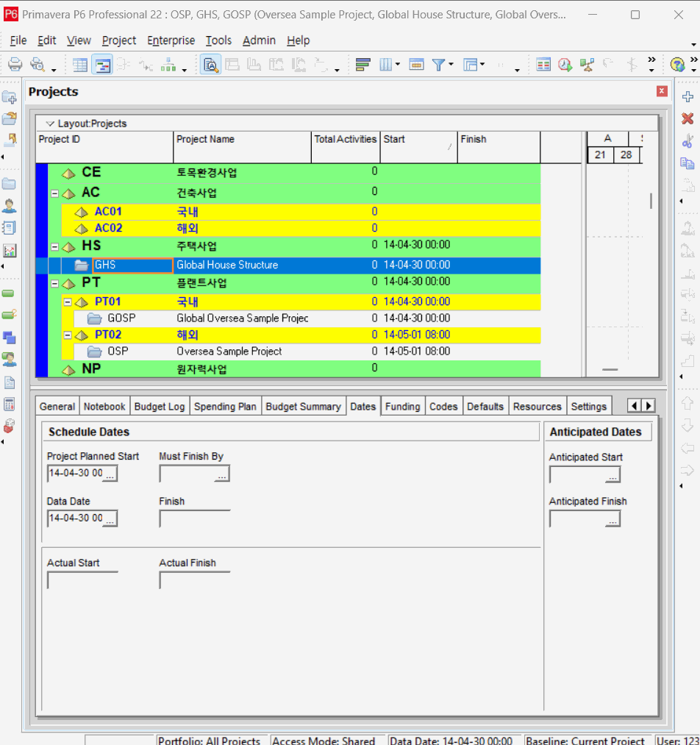Click the Schedule clock icon
The width and height of the screenshot is (700, 745).
point(565,64)
